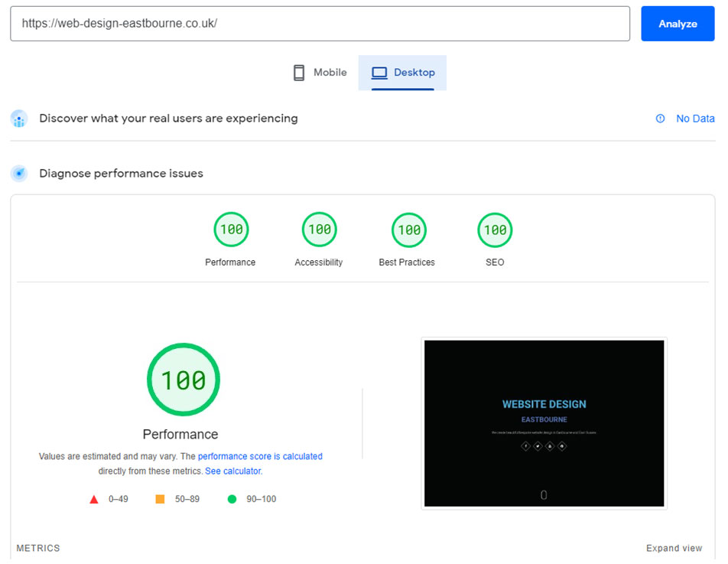Click the green 90–100 legend circle

pyautogui.click(x=232, y=499)
